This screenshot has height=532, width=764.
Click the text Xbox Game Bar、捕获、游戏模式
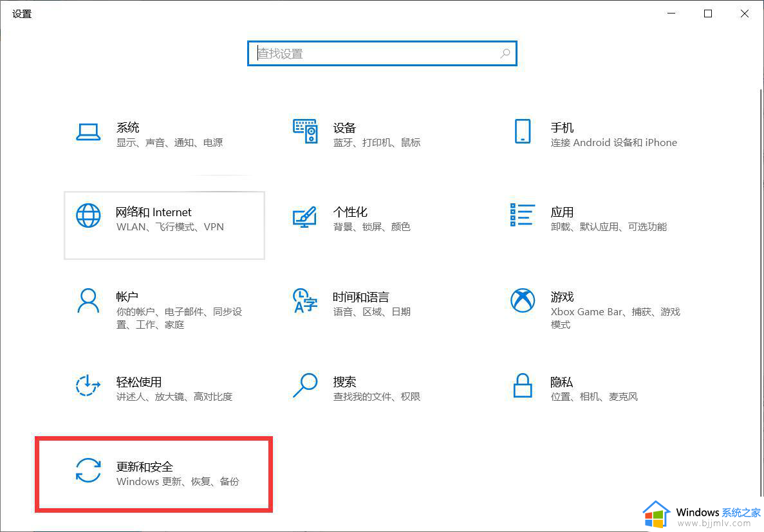(x=615, y=318)
